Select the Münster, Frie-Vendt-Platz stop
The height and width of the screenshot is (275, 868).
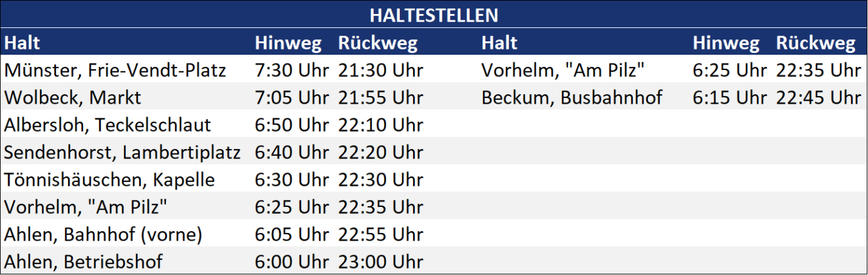115,69
